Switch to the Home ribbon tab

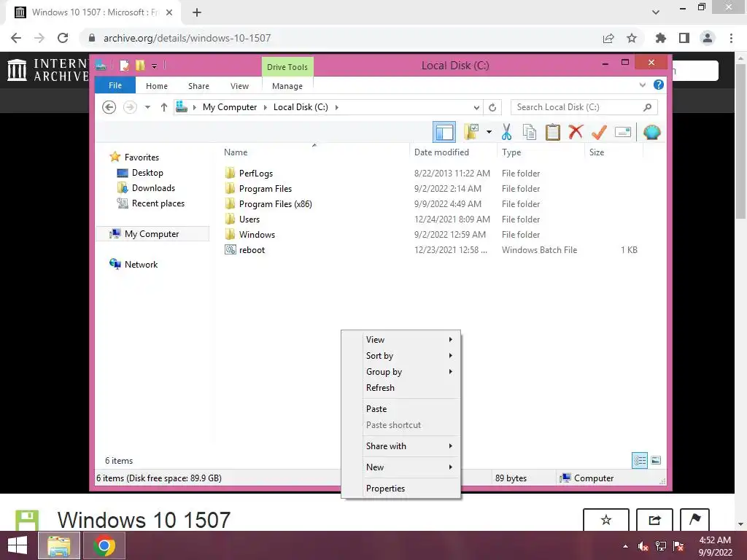157,86
